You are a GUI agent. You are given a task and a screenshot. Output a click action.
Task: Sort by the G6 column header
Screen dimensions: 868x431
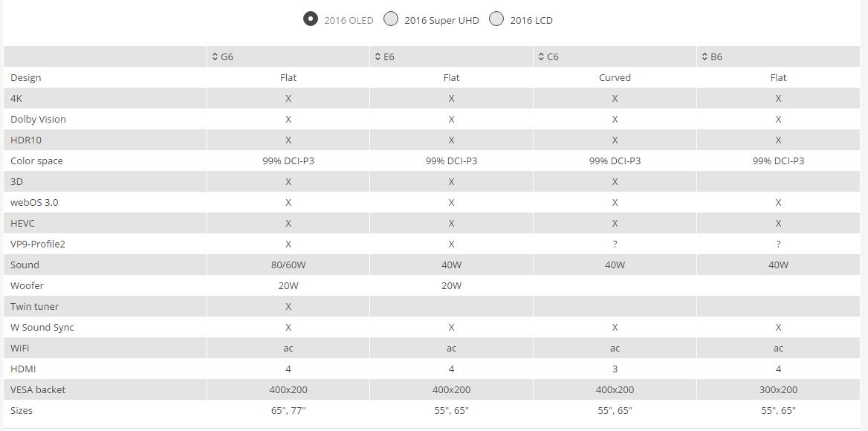pyautogui.click(x=288, y=56)
